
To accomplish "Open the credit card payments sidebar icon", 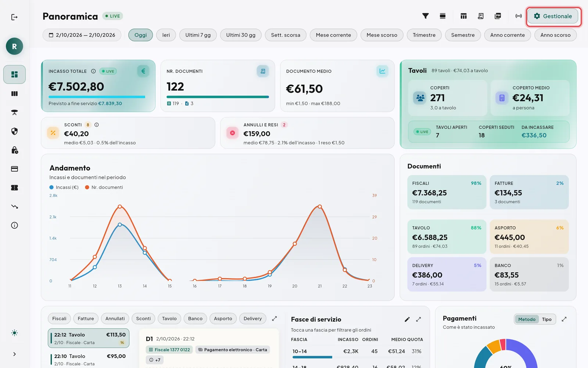I will (x=14, y=169).
